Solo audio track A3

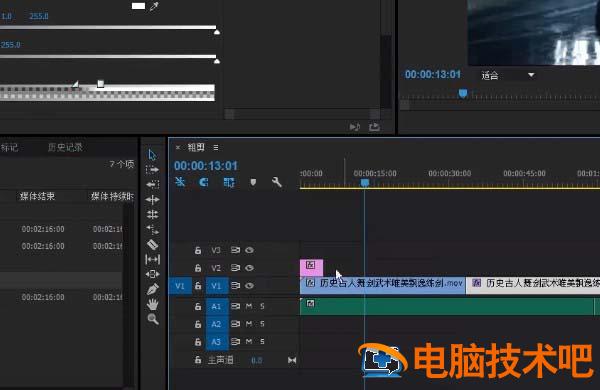[x=262, y=341]
